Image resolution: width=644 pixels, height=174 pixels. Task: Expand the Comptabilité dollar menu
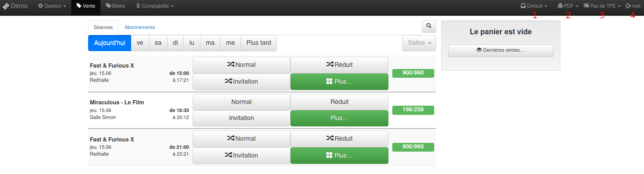(x=155, y=6)
